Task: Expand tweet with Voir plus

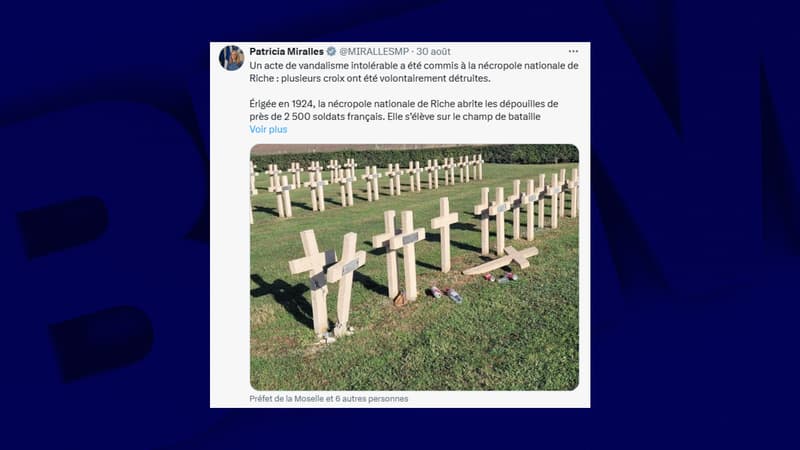Action: 268,129
